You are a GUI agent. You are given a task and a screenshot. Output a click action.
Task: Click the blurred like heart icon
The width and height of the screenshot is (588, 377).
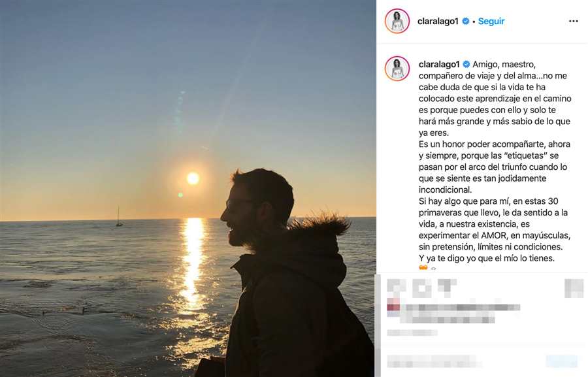coord(397,287)
